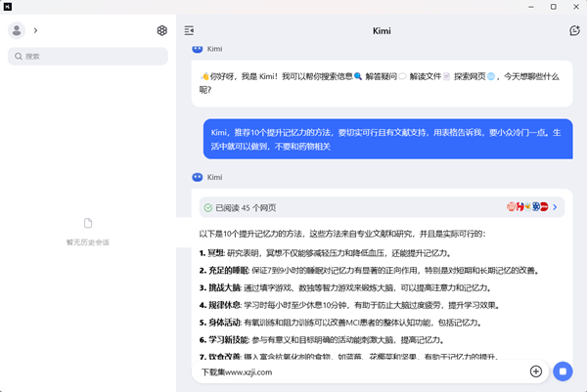Select the Kimi greeting message bubble
The height and width of the screenshot is (392, 587).
point(382,83)
